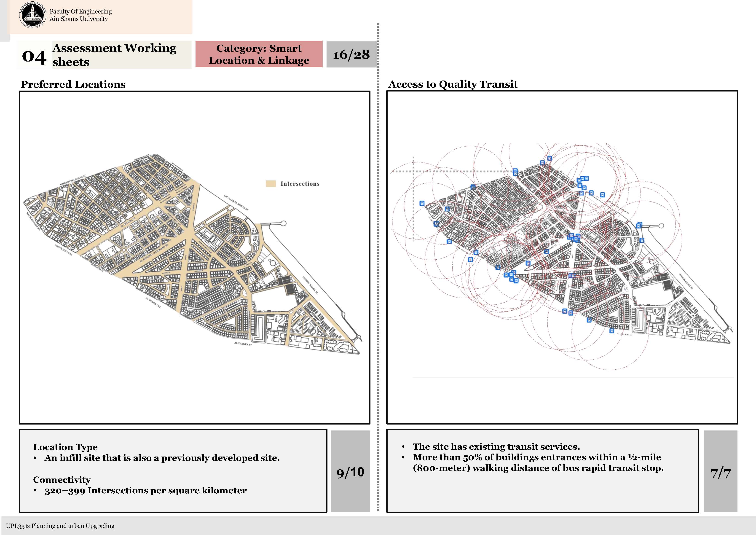Click the pair of bus icons by the pier
This screenshot has height=535, width=756.
(639, 225)
